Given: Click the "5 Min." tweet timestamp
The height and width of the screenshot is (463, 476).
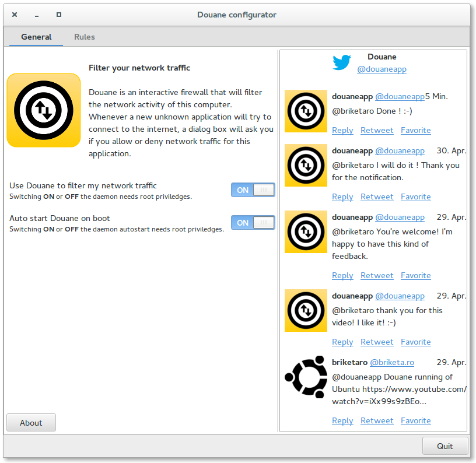Looking at the screenshot, I should [436, 96].
